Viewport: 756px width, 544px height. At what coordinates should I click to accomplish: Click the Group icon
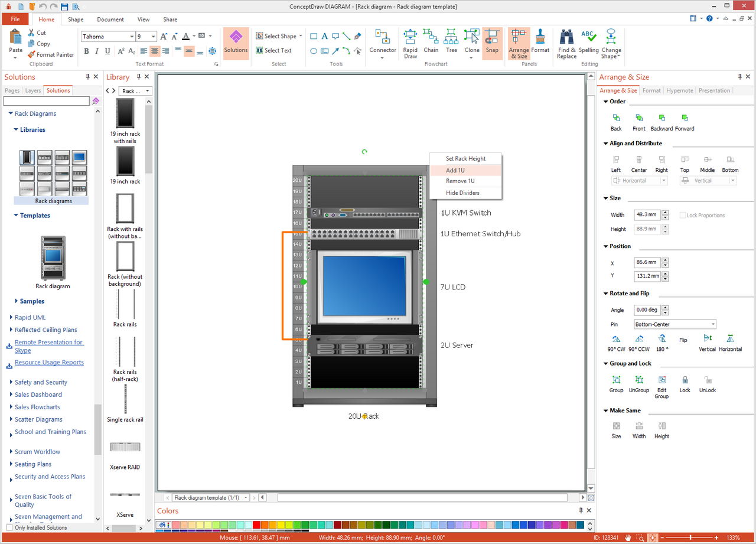pyautogui.click(x=616, y=380)
